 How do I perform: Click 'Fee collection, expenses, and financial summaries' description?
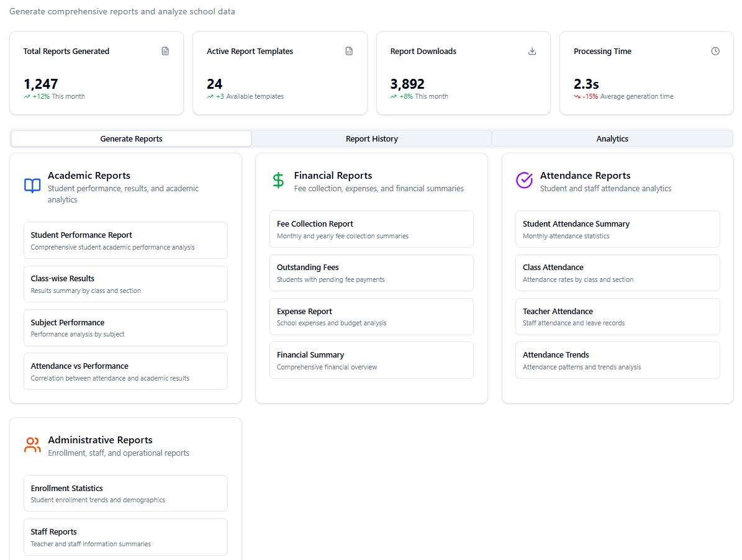[x=379, y=188]
